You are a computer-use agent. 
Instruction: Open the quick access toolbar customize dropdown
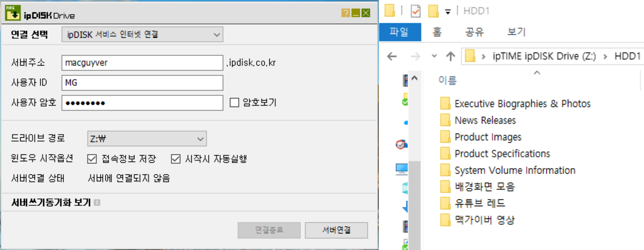click(448, 12)
